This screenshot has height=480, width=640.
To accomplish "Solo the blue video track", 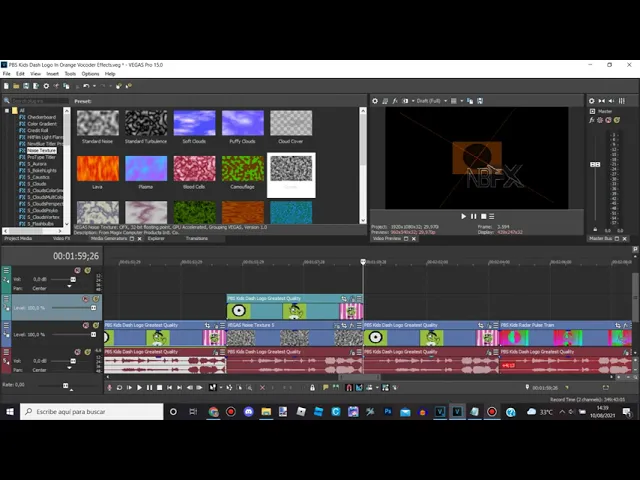I will [x=96, y=325].
